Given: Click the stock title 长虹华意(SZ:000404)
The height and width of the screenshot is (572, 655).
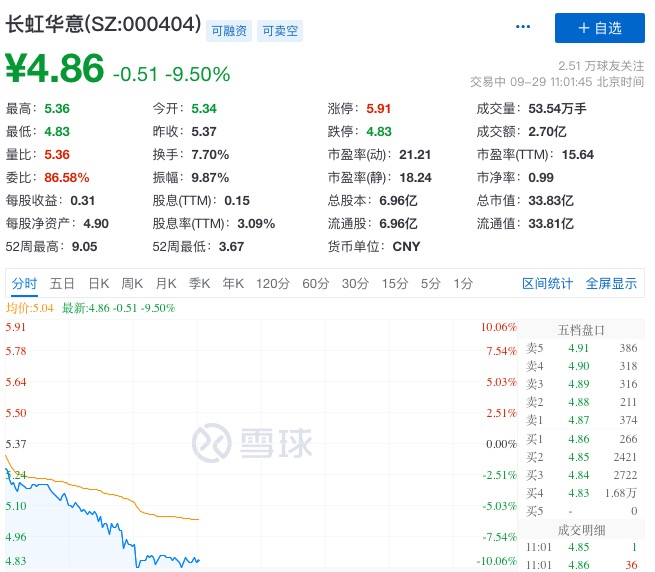Looking at the screenshot, I should [x=103, y=24].
